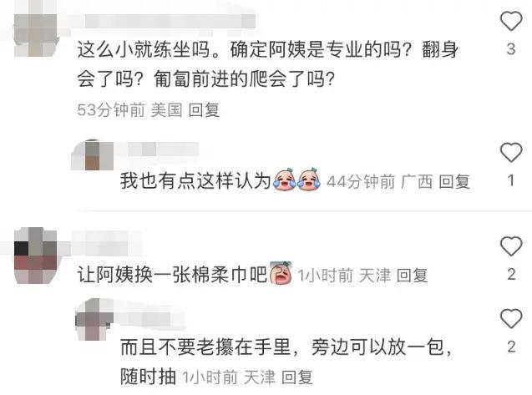Screen dimensions: 532x395
Task: Reply to the 让阿姨换一张棉柔巾吧 comment
Action: click(412, 275)
